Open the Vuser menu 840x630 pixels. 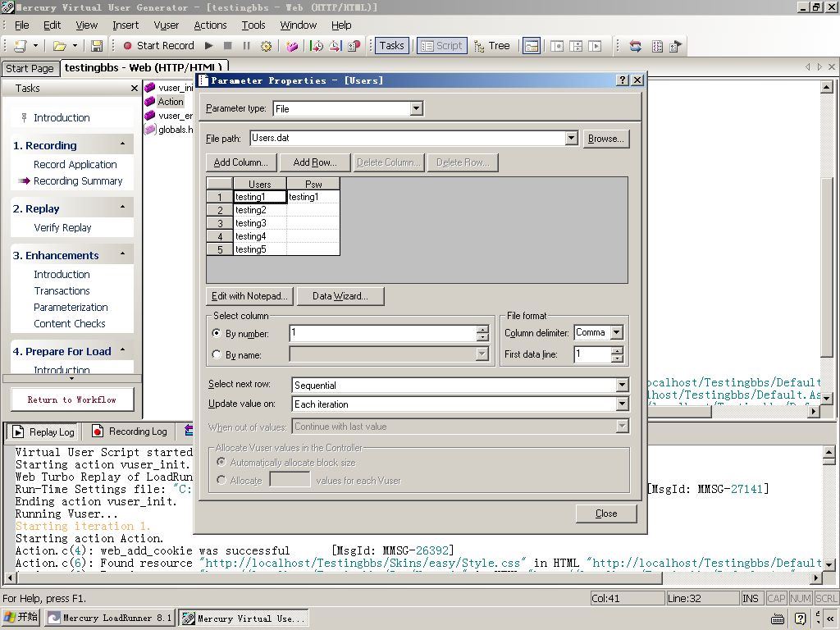click(166, 25)
